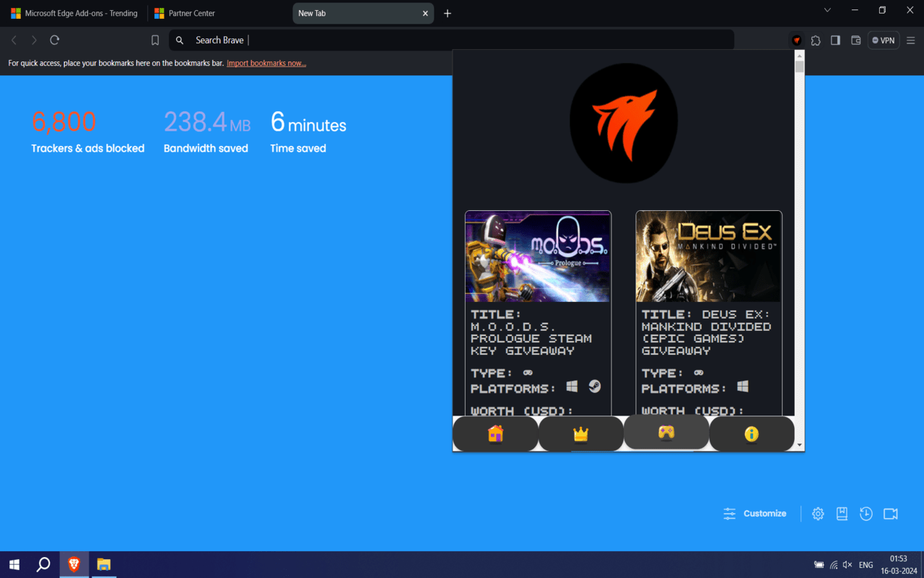Click Deus Ex Epic Games Giveaway title
924x578 pixels.
click(707, 333)
